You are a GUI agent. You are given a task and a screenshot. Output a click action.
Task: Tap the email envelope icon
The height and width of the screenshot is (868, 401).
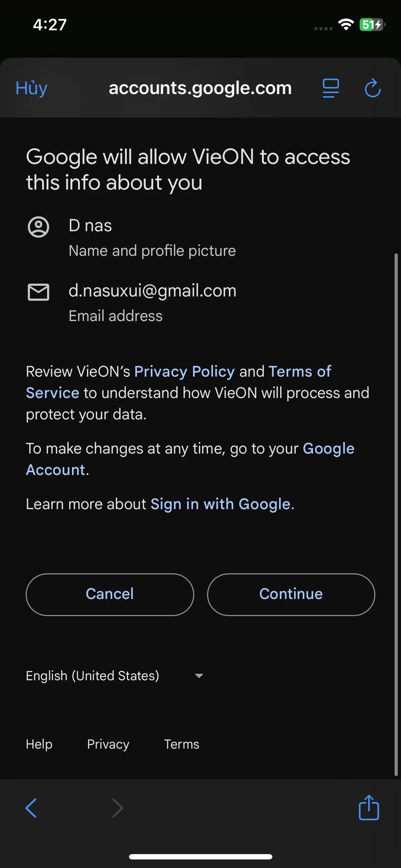point(38,292)
